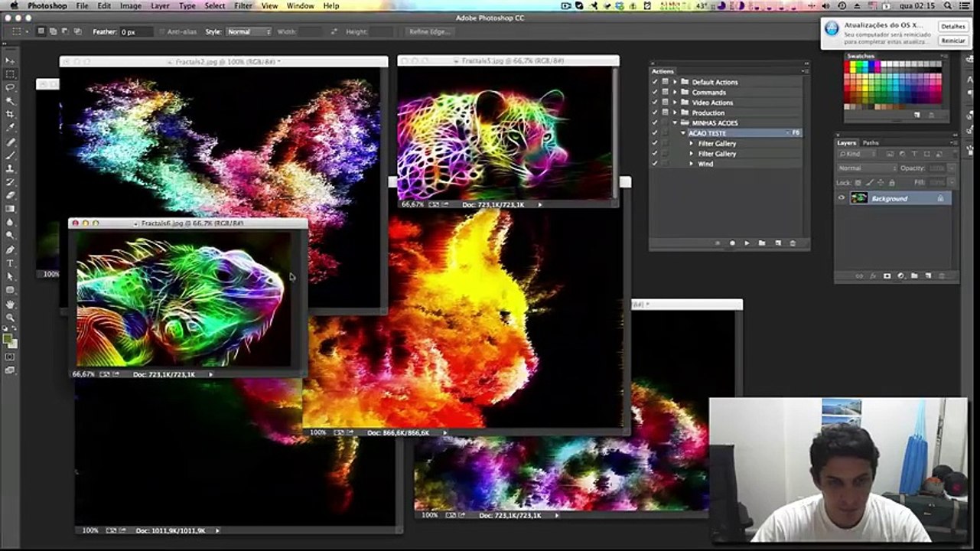Toggle checkmark for ACAO TESTE action

654,133
